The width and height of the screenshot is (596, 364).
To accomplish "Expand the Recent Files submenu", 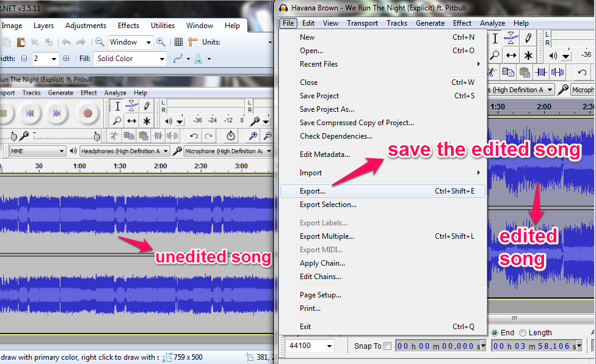I will tap(383, 64).
